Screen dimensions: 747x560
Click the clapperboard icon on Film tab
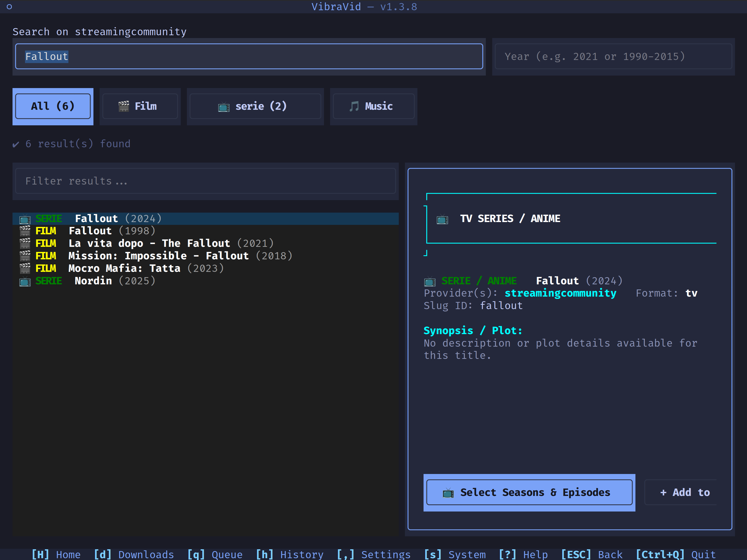124,106
